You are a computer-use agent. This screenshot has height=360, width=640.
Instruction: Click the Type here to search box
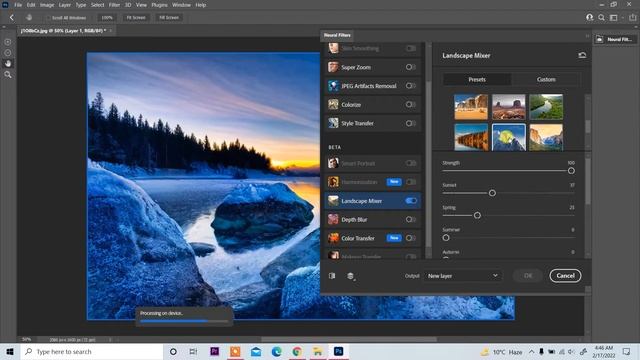pyautogui.click(x=92, y=351)
